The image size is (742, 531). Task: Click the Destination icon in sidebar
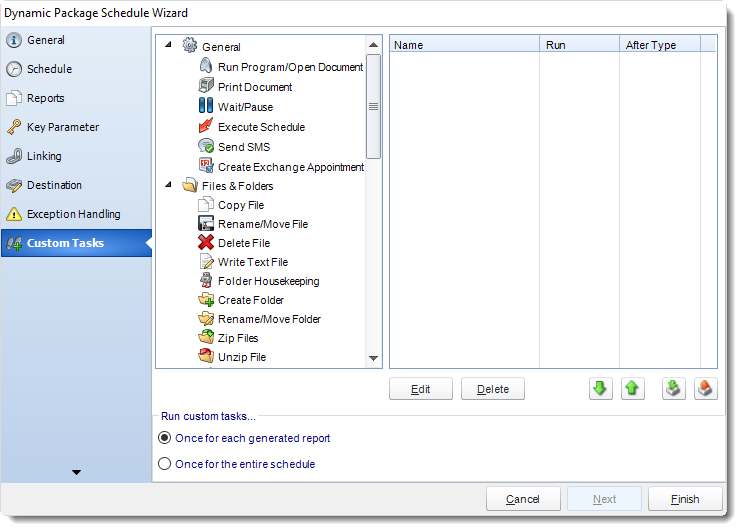click(x=14, y=185)
